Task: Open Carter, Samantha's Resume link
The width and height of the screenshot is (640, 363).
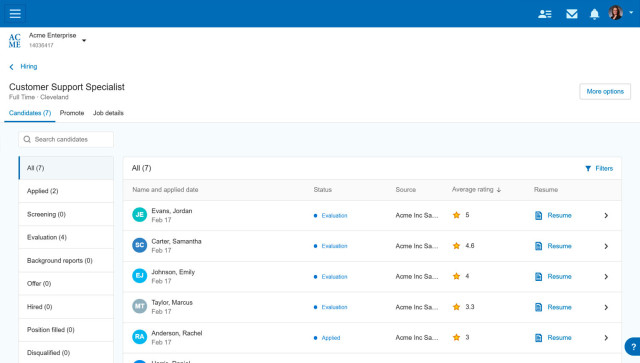Action: point(559,246)
